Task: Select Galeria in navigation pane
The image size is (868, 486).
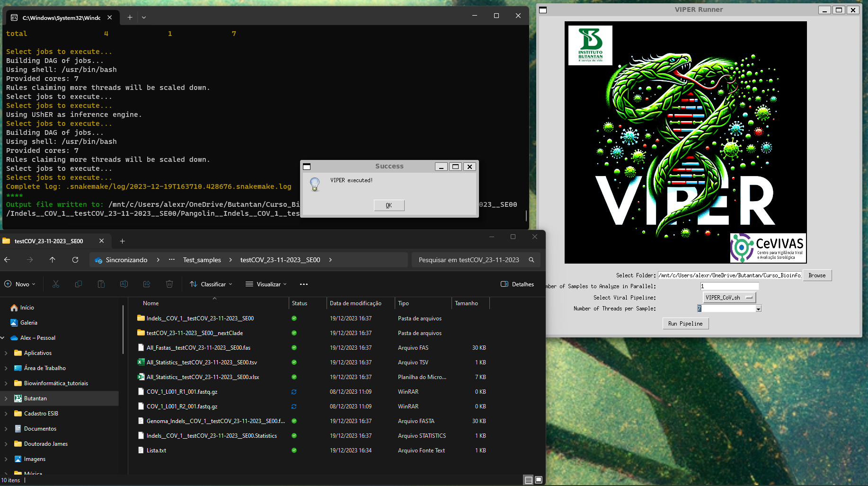Action: click(28, 323)
